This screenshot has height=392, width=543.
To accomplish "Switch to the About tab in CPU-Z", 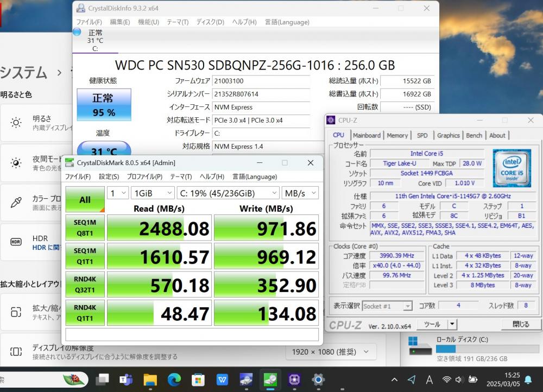I will (497, 135).
